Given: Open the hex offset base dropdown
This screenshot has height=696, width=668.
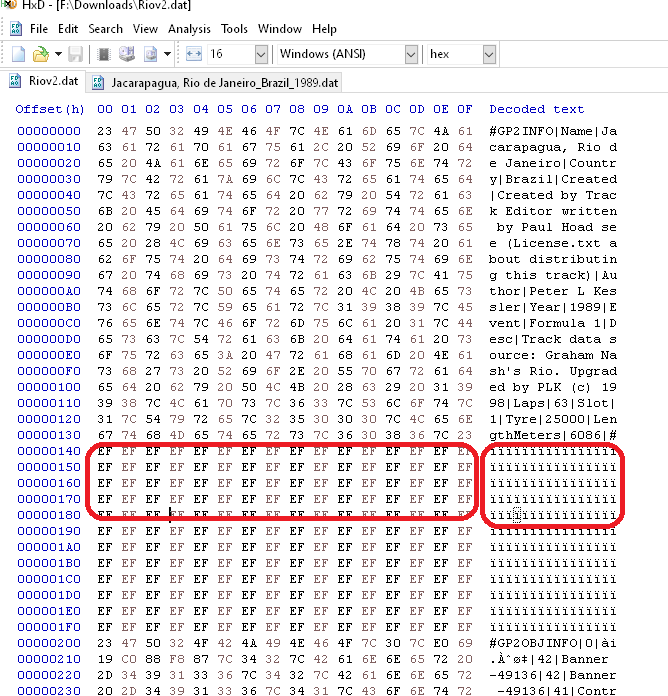Looking at the screenshot, I should pyautogui.click(x=488, y=54).
